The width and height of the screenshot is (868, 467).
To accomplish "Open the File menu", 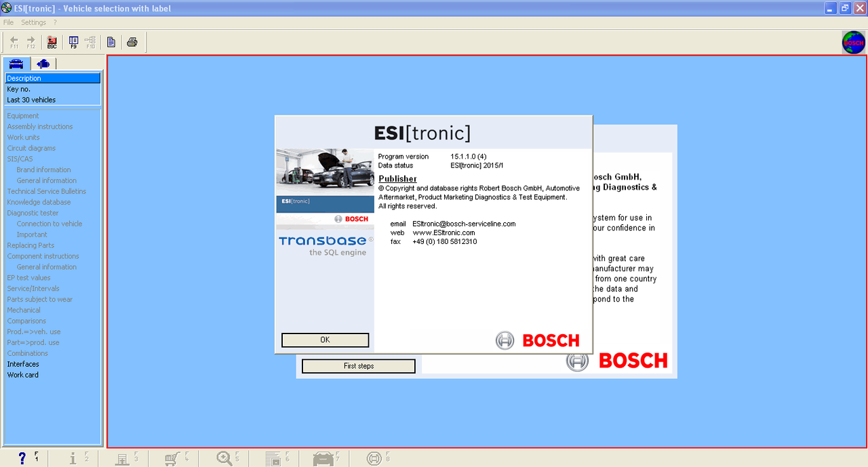I will [x=8, y=22].
